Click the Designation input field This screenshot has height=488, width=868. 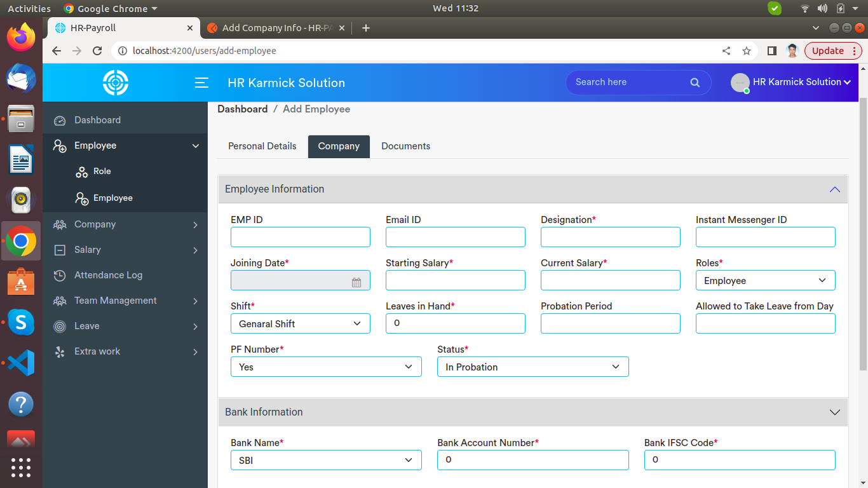[x=610, y=238]
